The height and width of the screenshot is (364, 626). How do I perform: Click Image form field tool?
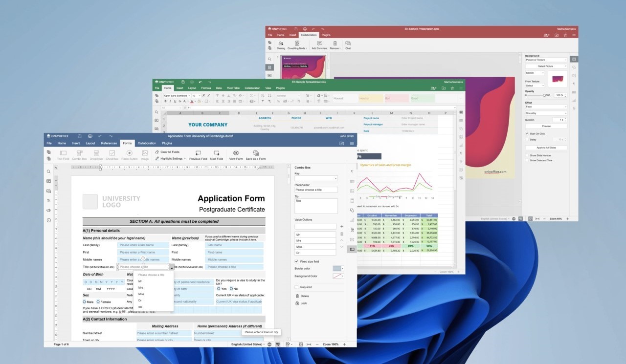tap(145, 155)
